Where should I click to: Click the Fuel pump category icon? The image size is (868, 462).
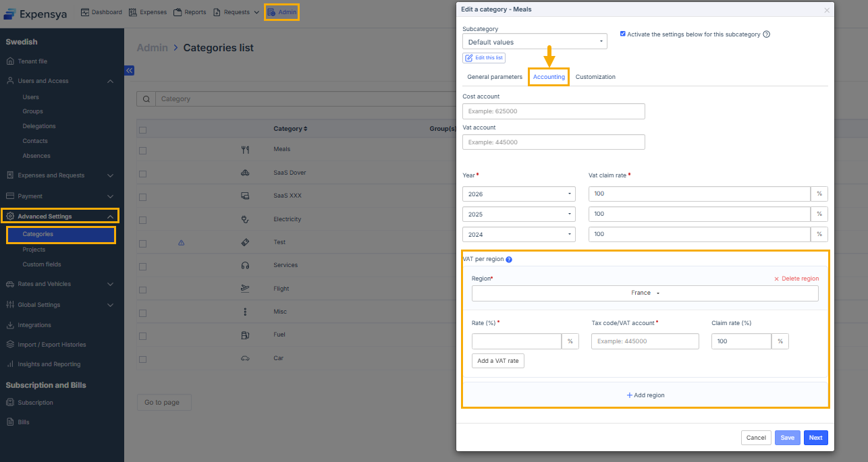pyautogui.click(x=244, y=335)
